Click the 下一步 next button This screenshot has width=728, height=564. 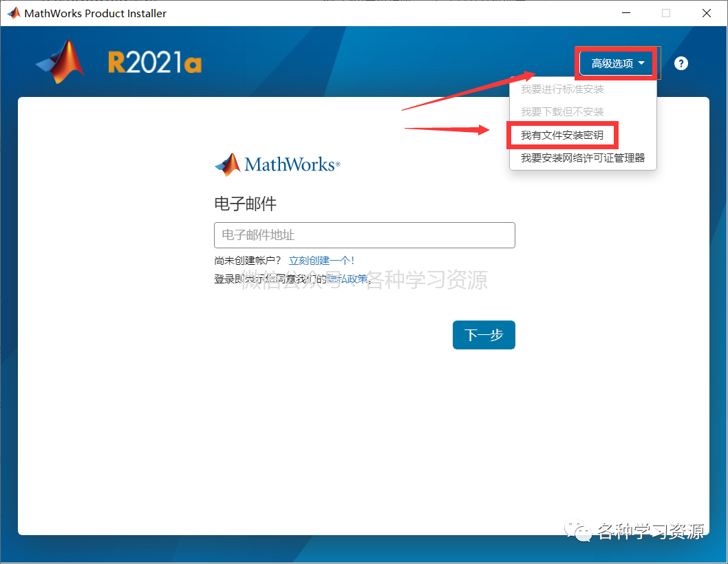[484, 335]
